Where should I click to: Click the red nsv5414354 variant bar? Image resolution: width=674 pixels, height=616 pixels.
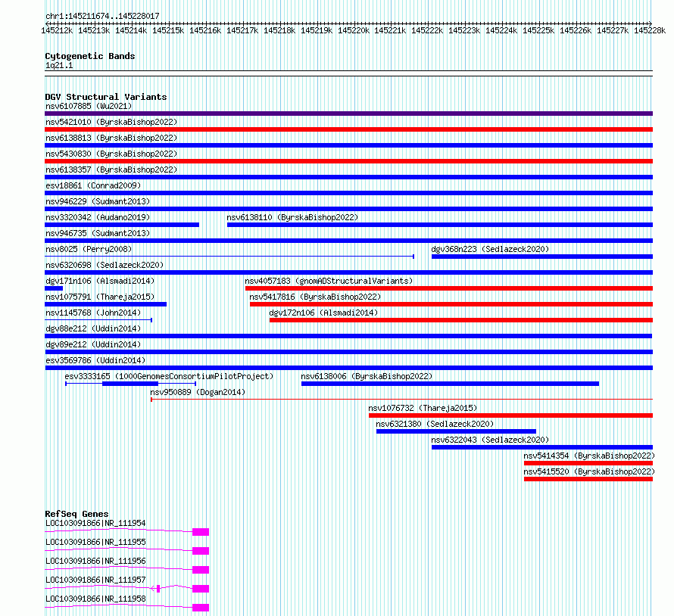(x=588, y=463)
